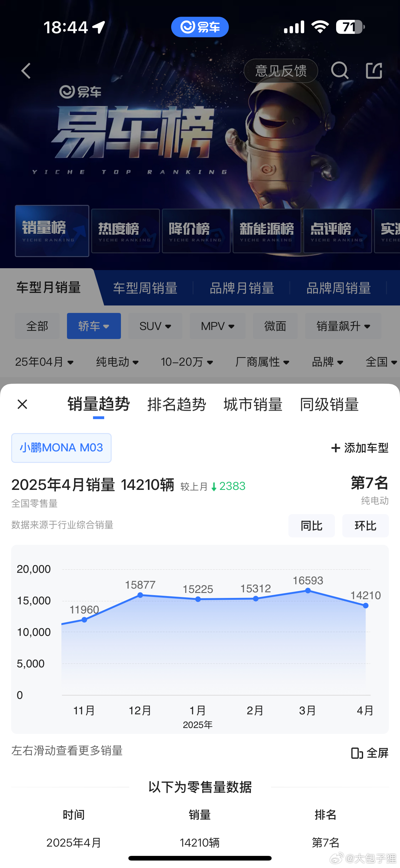Expand the 轿车 category dropdown
The width and height of the screenshot is (400, 868).
94,326
